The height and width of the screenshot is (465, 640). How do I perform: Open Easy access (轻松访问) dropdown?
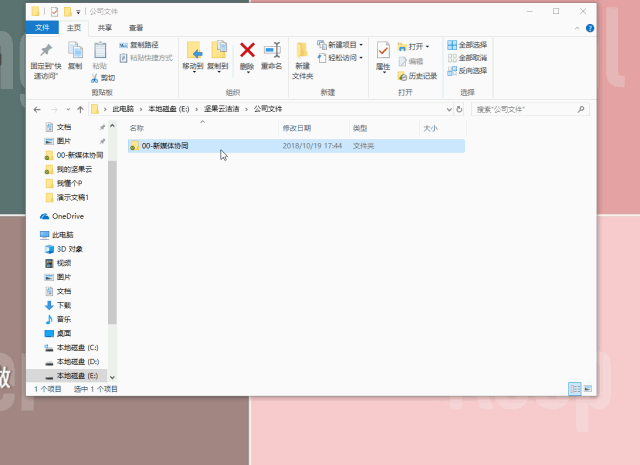click(x=340, y=58)
